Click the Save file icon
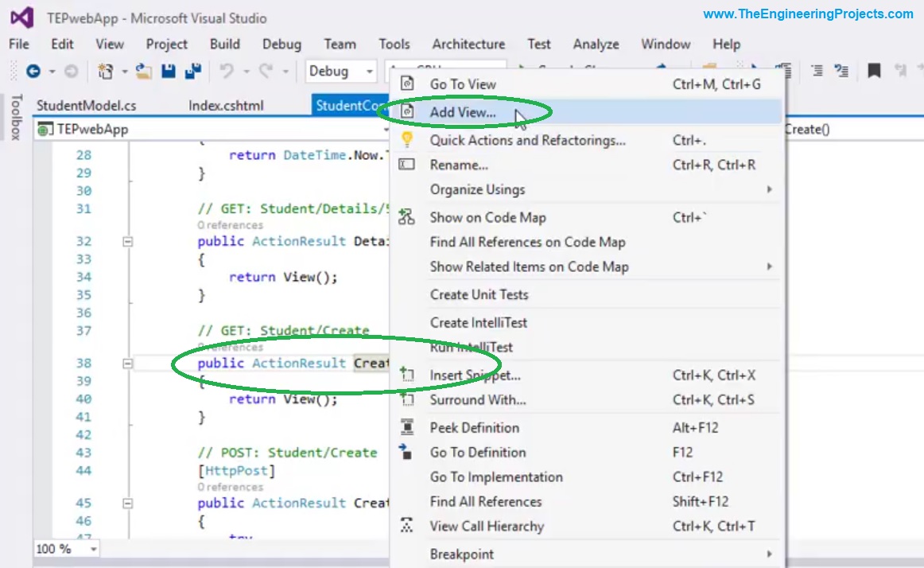The width and height of the screenshot is (924, 568). click(168, 71)
